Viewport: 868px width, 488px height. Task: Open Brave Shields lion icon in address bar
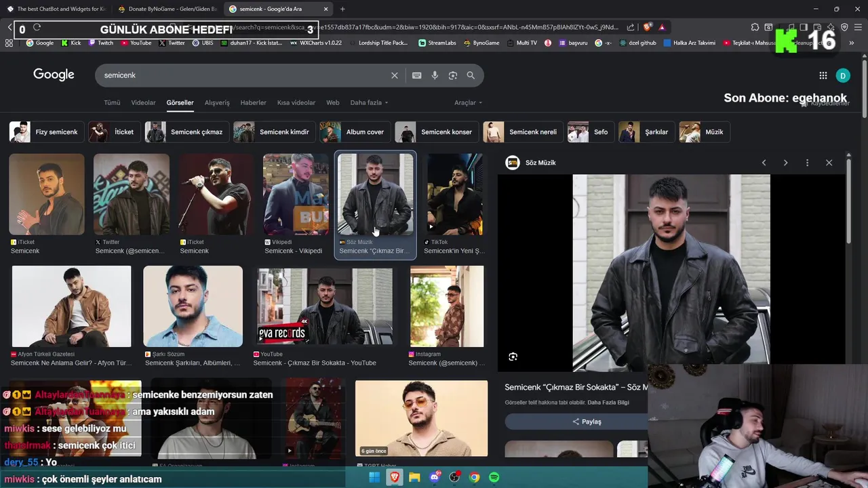pos(647,27)
